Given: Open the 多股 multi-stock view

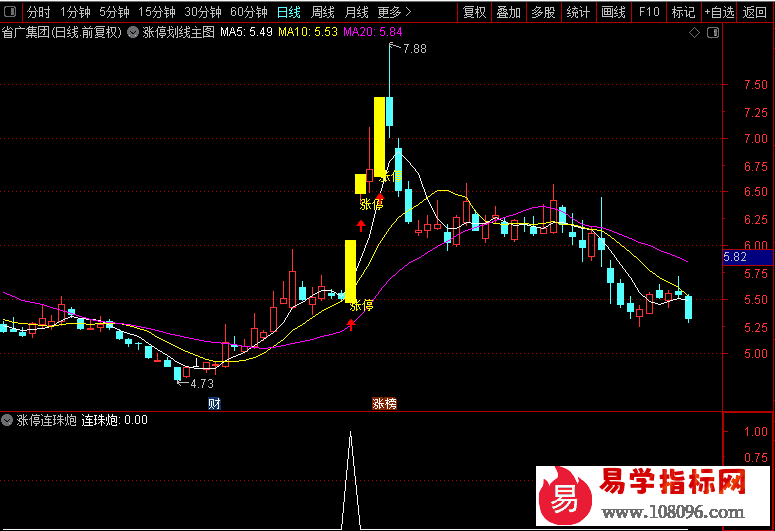Looking at the screenshot, I should click(543, 12).
